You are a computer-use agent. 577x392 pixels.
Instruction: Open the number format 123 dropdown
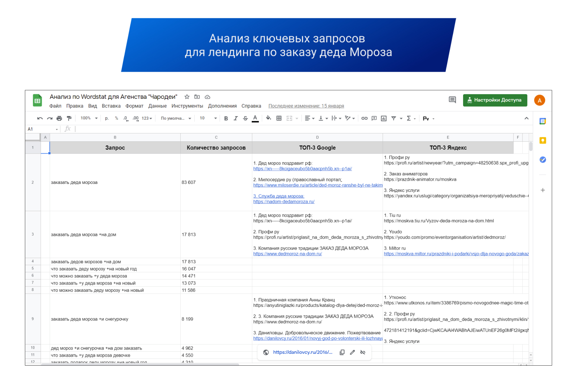pos(147,118)
